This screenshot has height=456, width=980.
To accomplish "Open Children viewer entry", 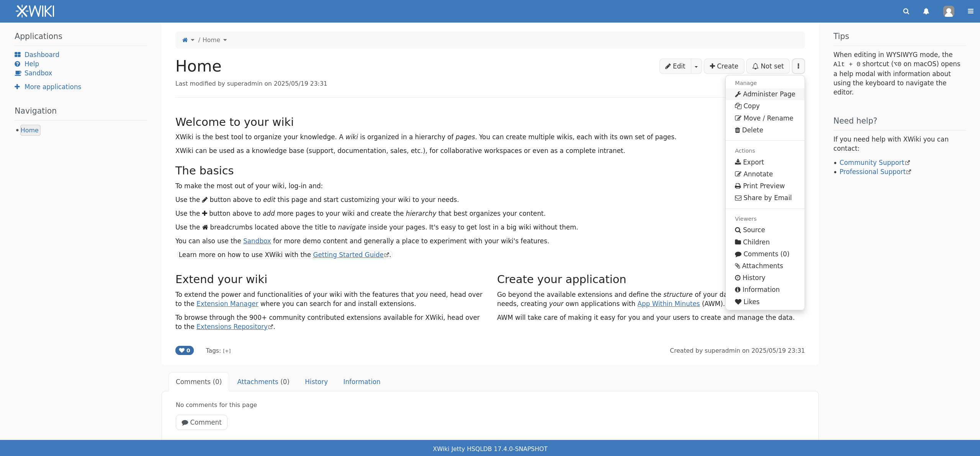I will tap(765, 242).
